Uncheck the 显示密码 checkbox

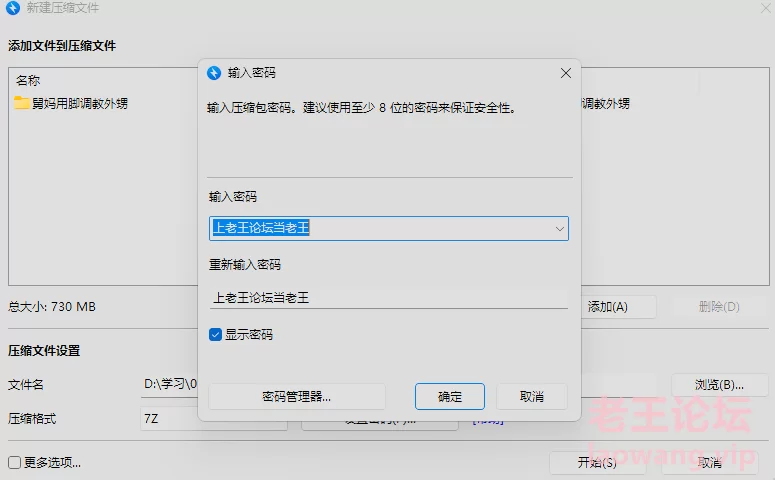pyautogui.click(x=215, y=335)
